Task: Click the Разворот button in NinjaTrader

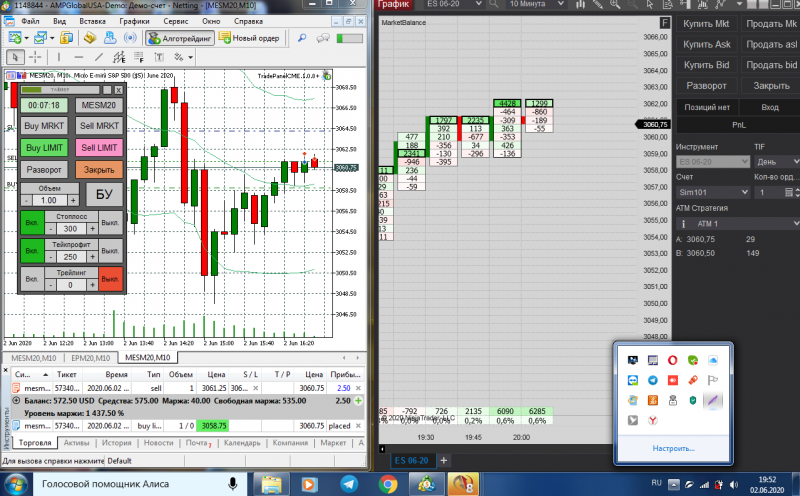Action: click(x=706, y=86)
